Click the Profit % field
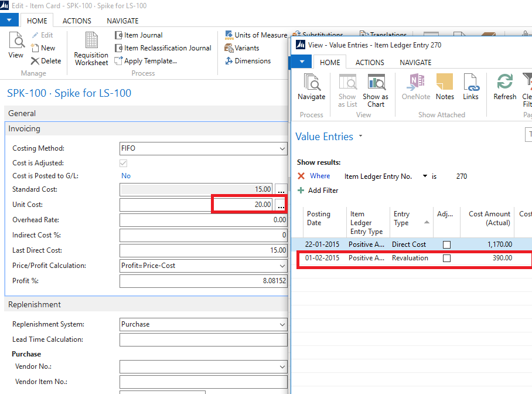The height and width of the screenshot is (394, 532). [x=203, y=281]
